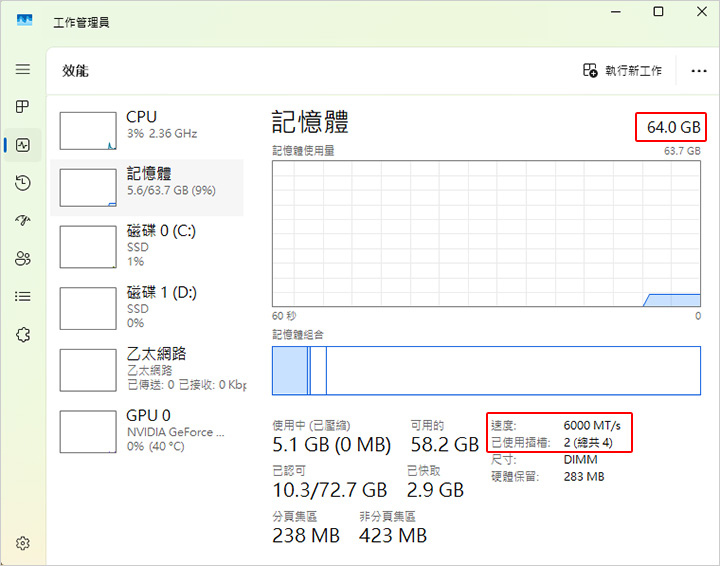Click the memory usage graph
This screenshot has height=566, width=720.
486,234
